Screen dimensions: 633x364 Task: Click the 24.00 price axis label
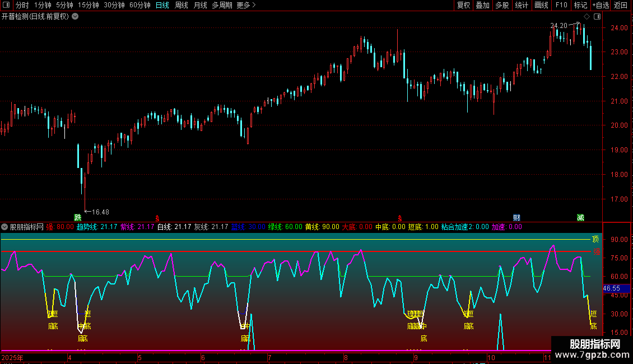tap(619, 28)
